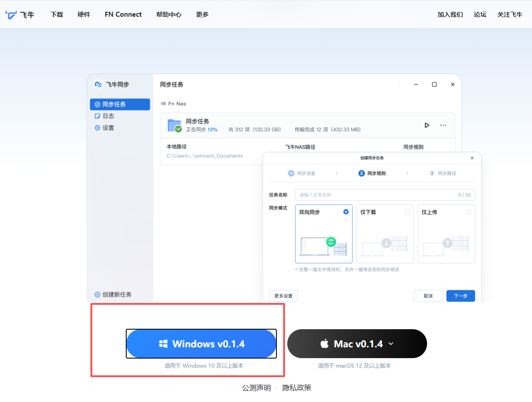Click the 任务名称 input field
The image size is (532, 402).
(x=385, y=195)
